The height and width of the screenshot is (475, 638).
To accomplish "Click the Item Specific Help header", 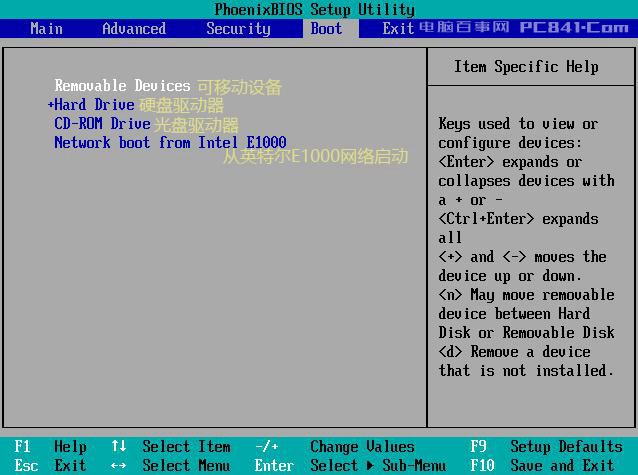I will point(526,67).
